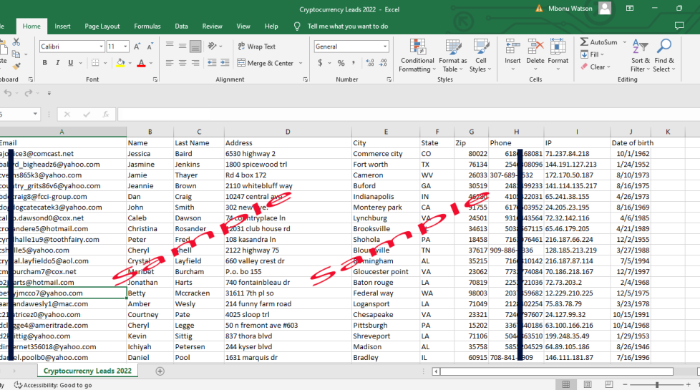Open the Insert ribbon tab
Image resolution: width=700 pixels, height=390 pixels.
(62, 26)
